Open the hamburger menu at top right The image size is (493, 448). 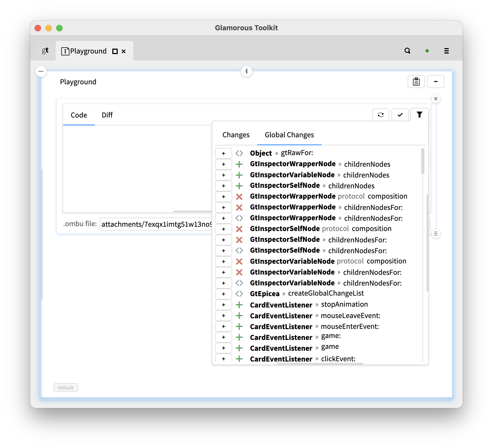(x=447, y=51)
